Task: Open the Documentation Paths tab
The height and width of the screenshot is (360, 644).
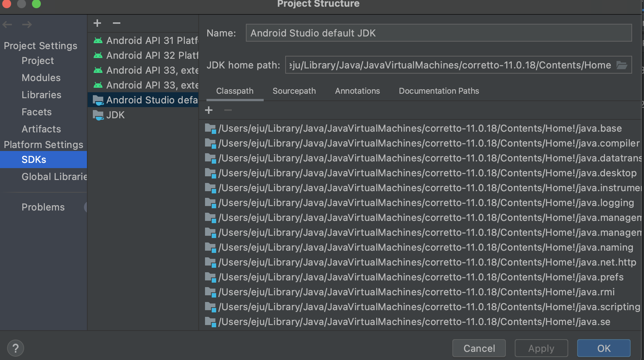Action: click(439, 91)
